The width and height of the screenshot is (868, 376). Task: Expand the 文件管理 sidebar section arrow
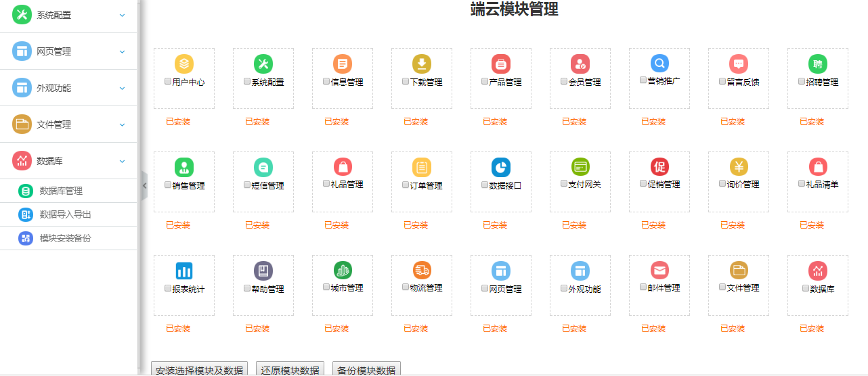pos(123,124)
